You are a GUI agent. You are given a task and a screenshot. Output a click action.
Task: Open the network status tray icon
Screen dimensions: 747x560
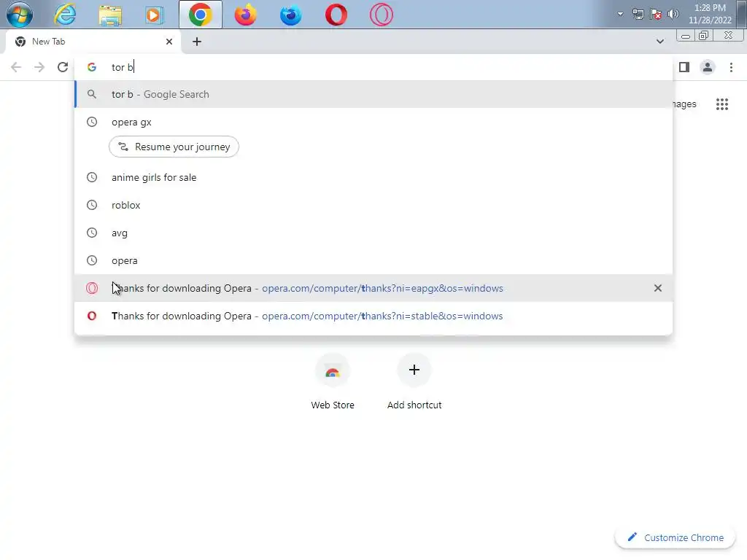[638, 14]
